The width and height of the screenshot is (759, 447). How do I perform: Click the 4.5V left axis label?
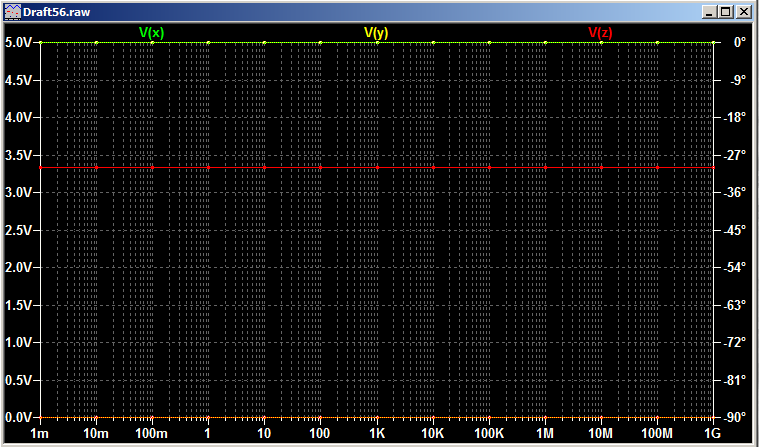(x=19, y=80)
